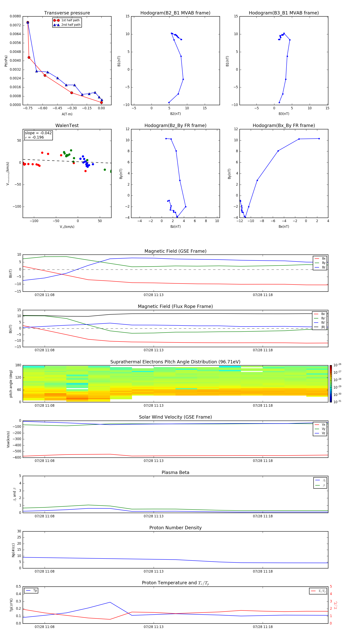This screenshot has width=351, height=644.
Task: Select the "Vx" velocity legend entry
Action: point(320,424)
